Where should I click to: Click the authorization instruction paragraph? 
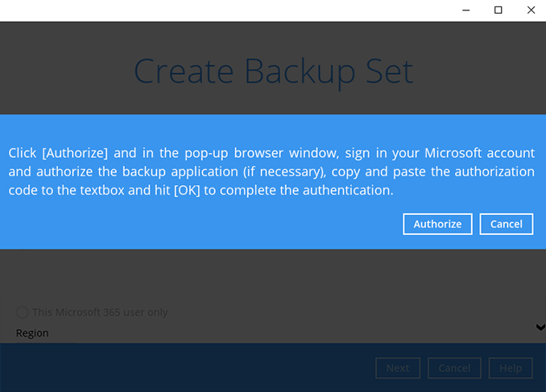(x=271, y=171)
